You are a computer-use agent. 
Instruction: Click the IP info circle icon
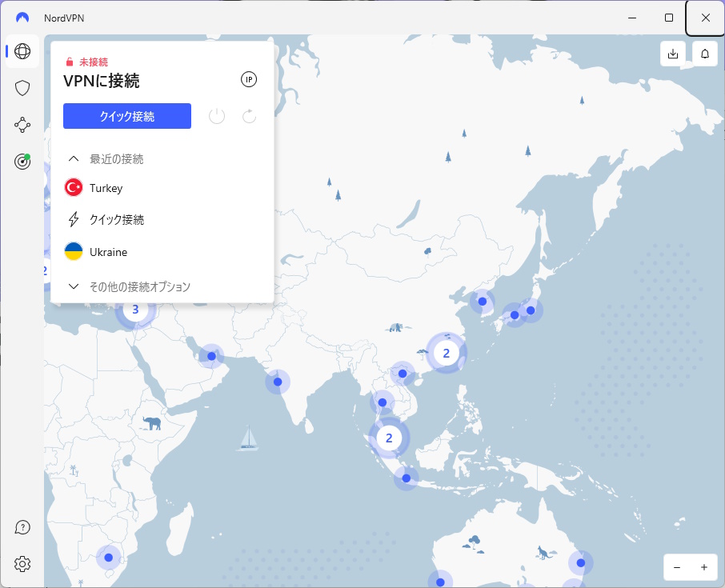click(249, 79)
